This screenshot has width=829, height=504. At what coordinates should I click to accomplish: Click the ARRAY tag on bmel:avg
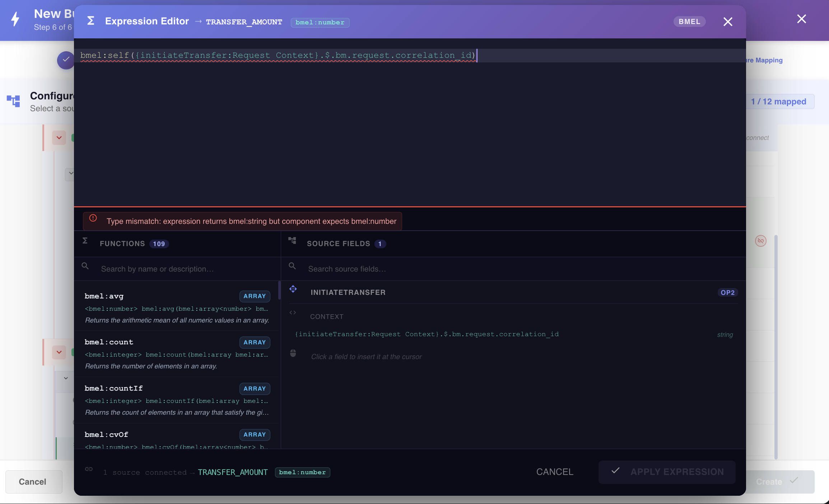click(x=255, y=296)
